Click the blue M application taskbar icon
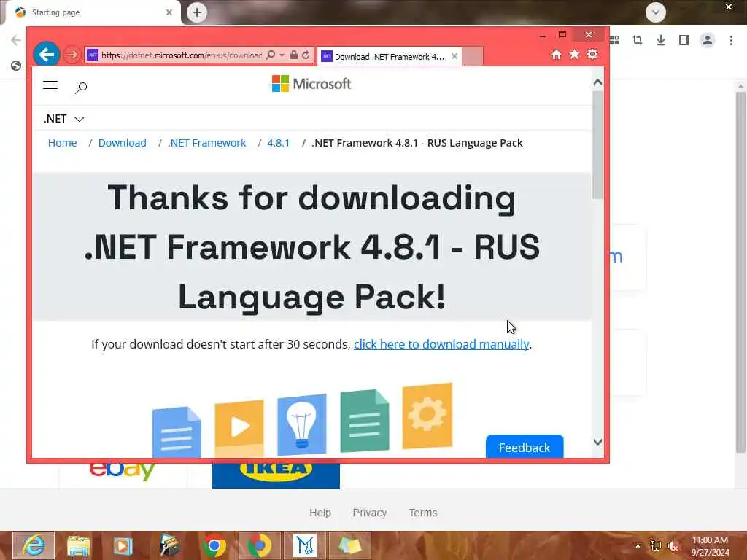 (x=305, y=545)
